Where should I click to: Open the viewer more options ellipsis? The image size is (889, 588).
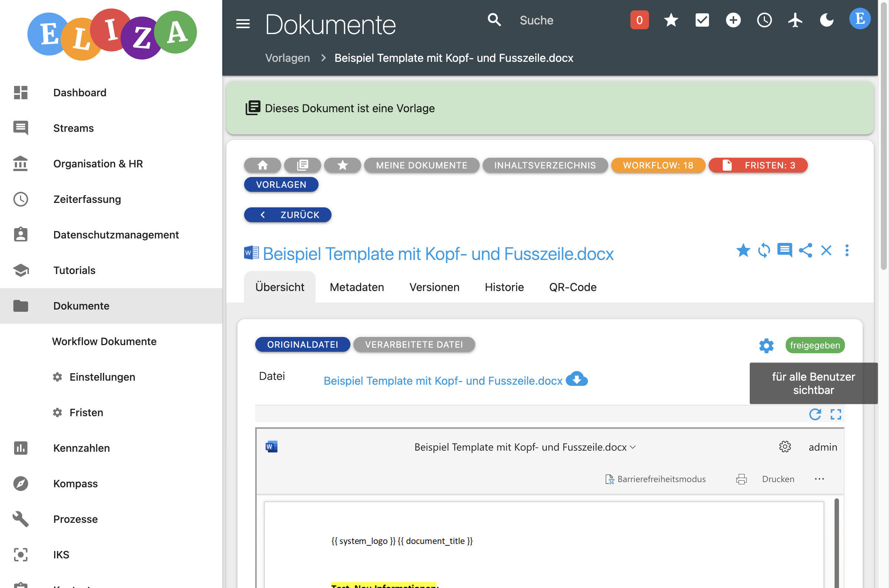(x=819, y=479)
